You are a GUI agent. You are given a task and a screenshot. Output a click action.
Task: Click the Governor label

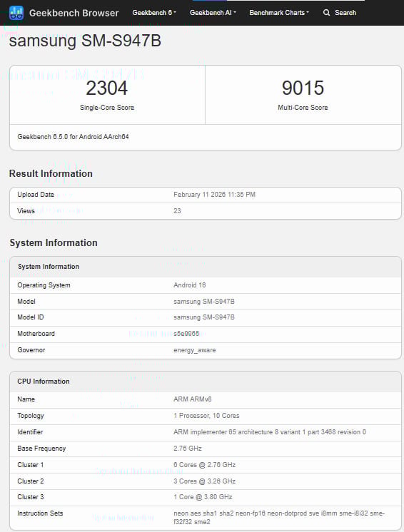[31, 350]
